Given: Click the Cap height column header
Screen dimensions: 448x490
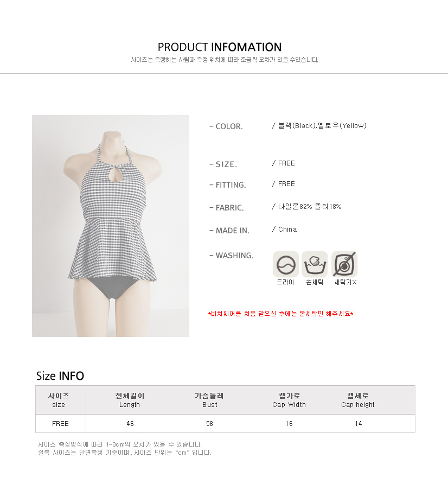Looking at the screenshot, I should coord(358,400).
